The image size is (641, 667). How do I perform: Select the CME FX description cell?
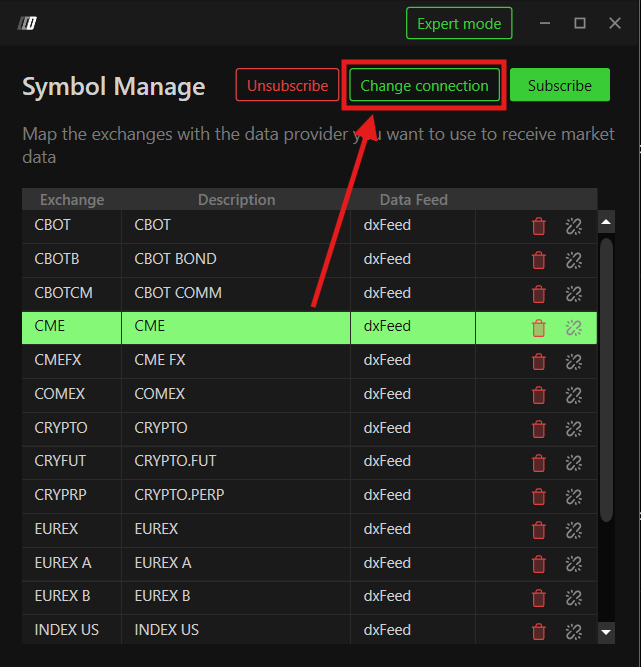(236, 362)
